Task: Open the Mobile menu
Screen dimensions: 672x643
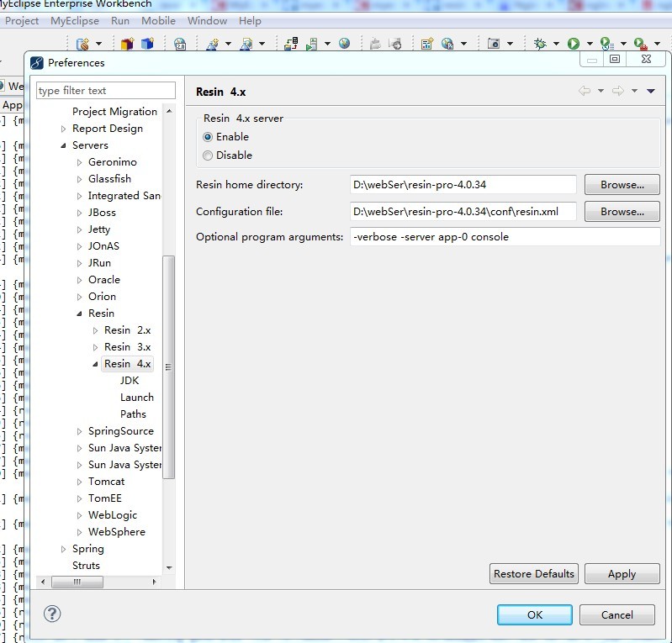Action: pyautogui.click(x=159, y=21)
